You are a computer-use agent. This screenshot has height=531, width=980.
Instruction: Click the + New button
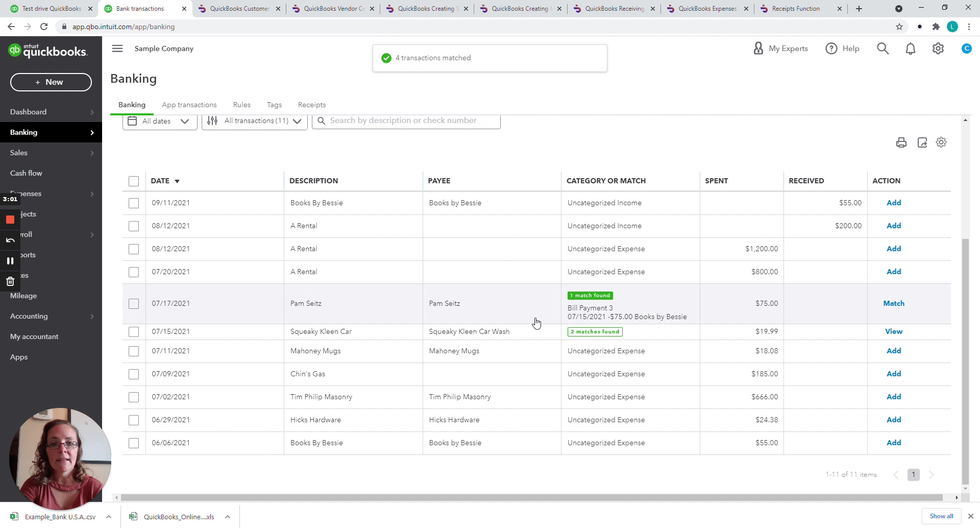click(x=51, y=82)
